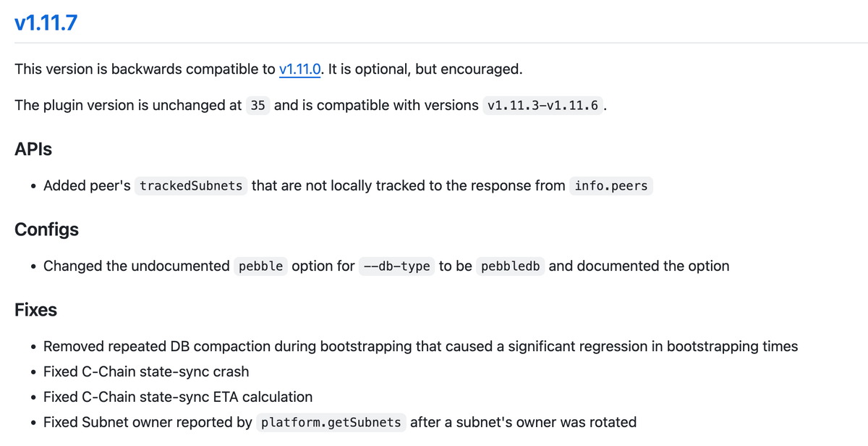
Task: Click the plugin version 35 code badge
Action: pos(258,106)
